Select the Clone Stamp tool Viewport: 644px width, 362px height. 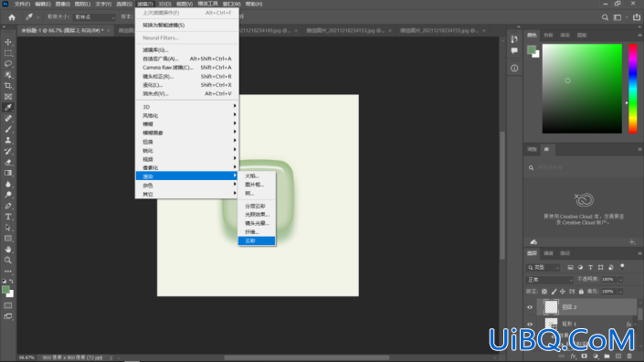tap(8, 141)
